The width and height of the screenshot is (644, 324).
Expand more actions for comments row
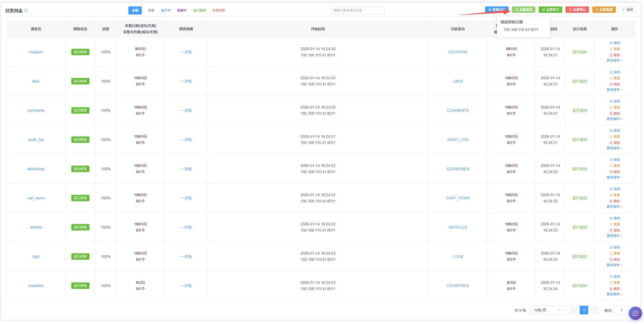(x=614, y=119)
